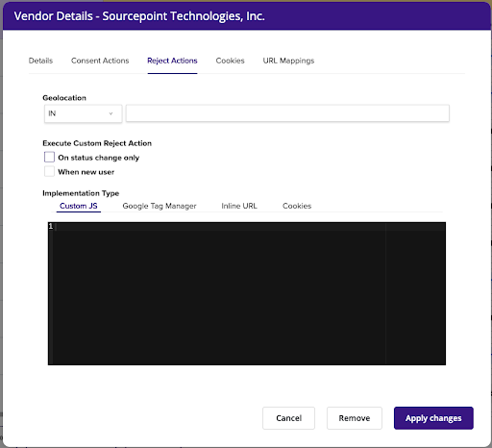Click the Geolocation label text
The height and width of the screenshot is (448, 492).
pos(64,98)
